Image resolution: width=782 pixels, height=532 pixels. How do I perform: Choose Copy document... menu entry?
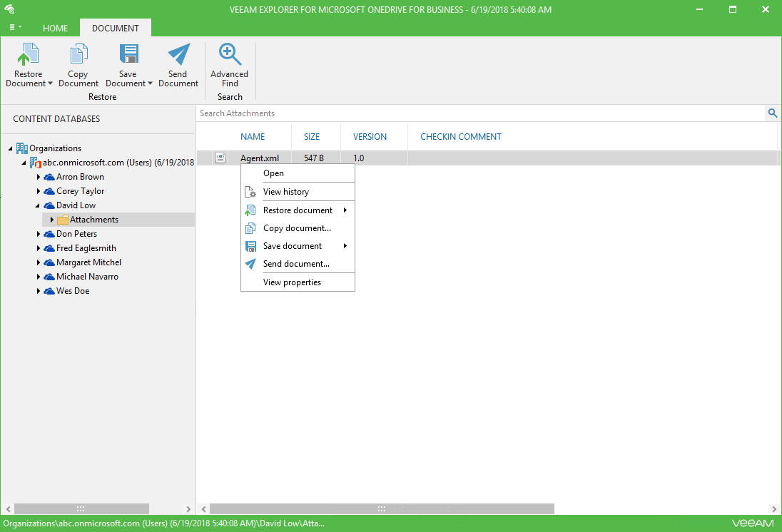pyautogui.click(x=298, y=228)
